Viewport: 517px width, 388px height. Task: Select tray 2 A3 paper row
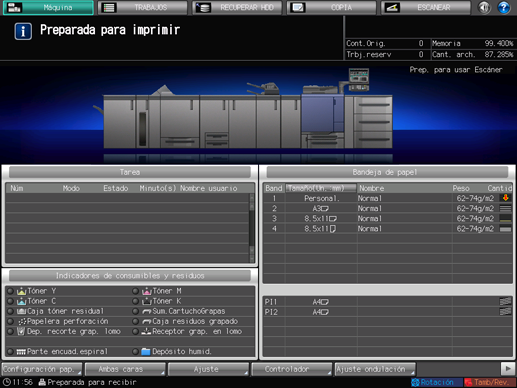(x=388, y=209)
